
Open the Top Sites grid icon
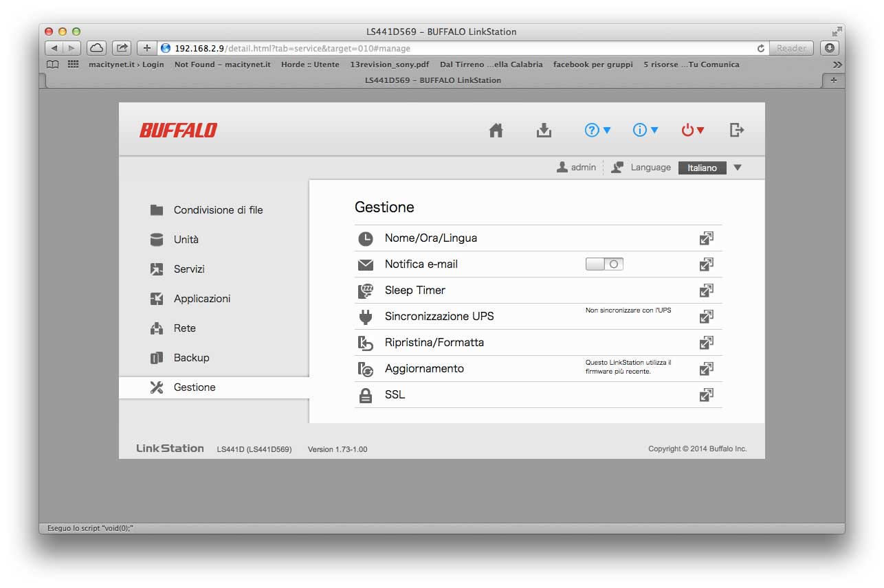pyautogui.click(x=73, y=65)
